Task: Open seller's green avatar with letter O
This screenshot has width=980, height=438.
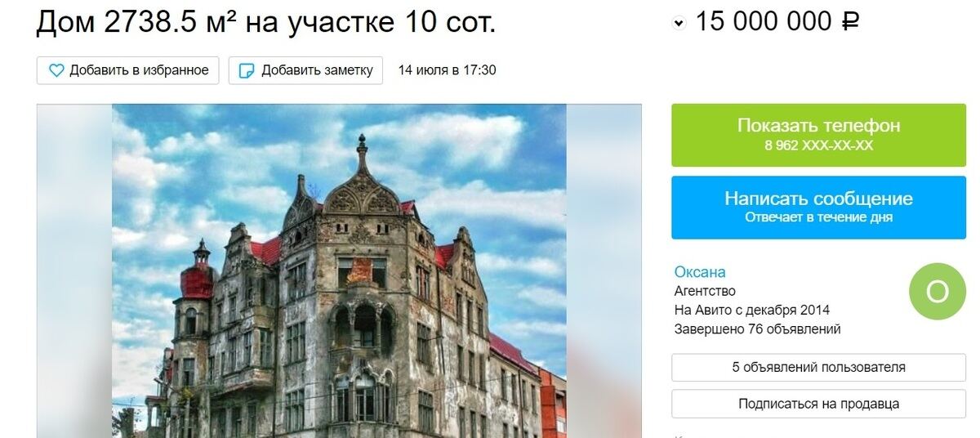Action: pyautogui.click(x=937, y=292)
